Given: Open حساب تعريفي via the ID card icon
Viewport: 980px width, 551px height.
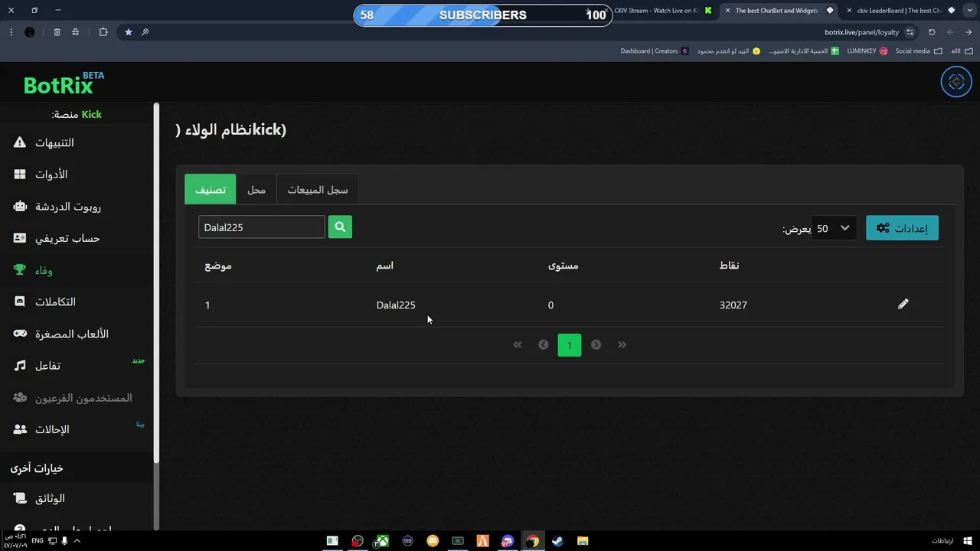Looking at the screenshot, I should click(20, 238).
